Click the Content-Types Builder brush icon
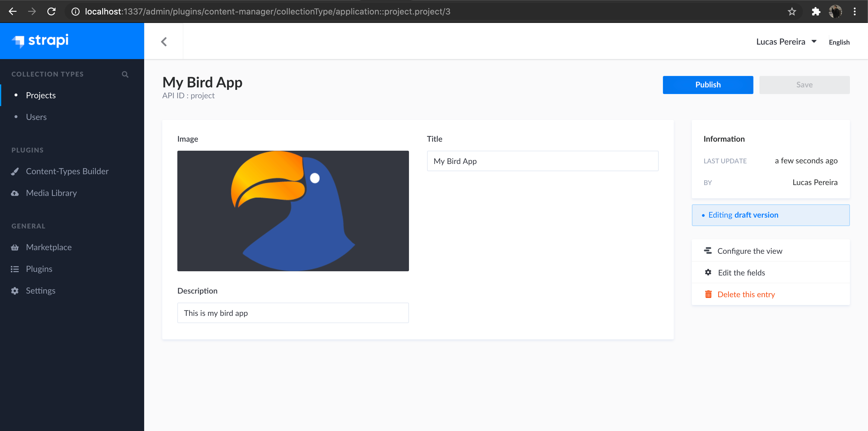This screenshot has width=868, height=431. pyautogui.click(x=15, y=171)
